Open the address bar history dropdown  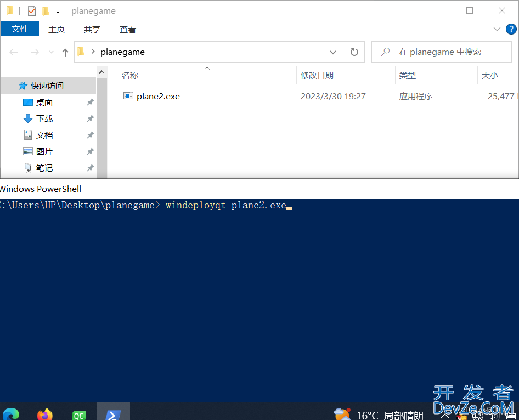point(333,52)
